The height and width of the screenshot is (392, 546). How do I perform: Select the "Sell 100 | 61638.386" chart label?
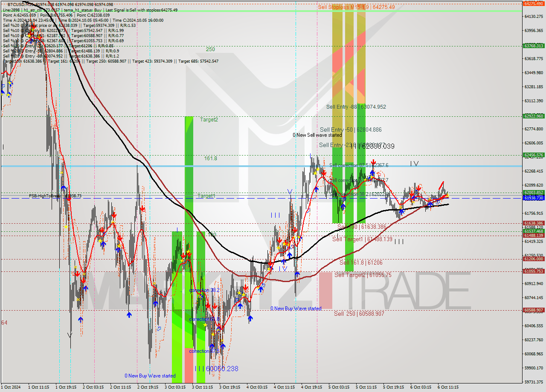click(362, 227)
